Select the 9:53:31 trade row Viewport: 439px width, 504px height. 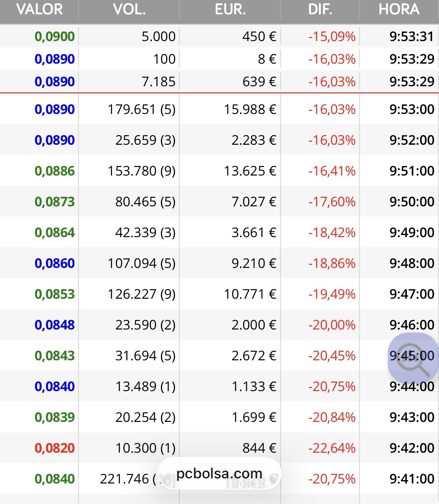click(x=411, y=36)
